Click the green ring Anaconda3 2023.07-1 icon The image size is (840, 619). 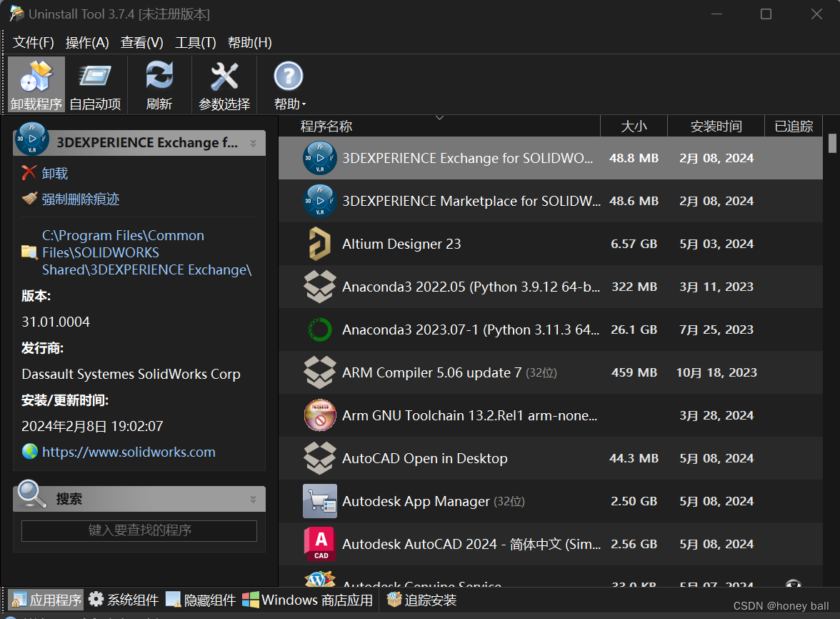click(320, 329)
